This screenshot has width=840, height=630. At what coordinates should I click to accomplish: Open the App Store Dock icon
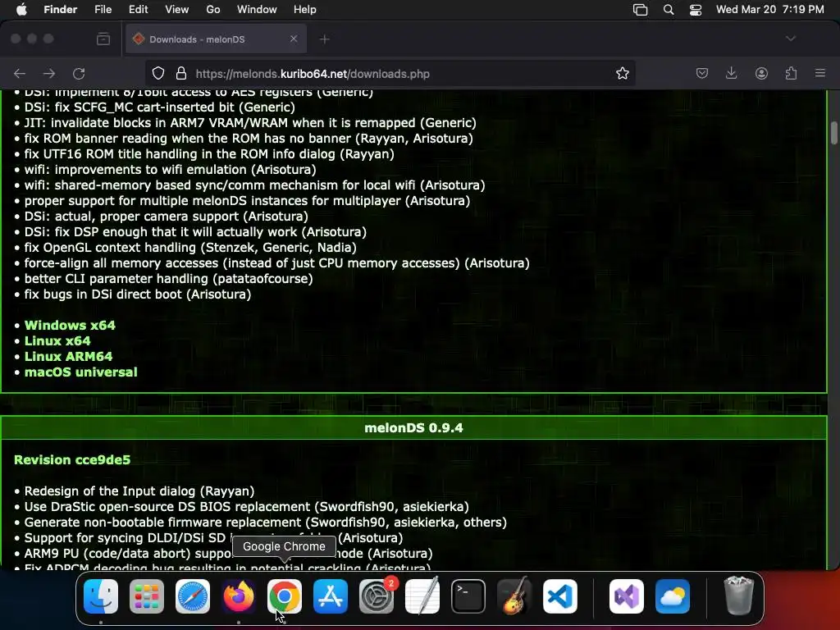click(331, 596)
